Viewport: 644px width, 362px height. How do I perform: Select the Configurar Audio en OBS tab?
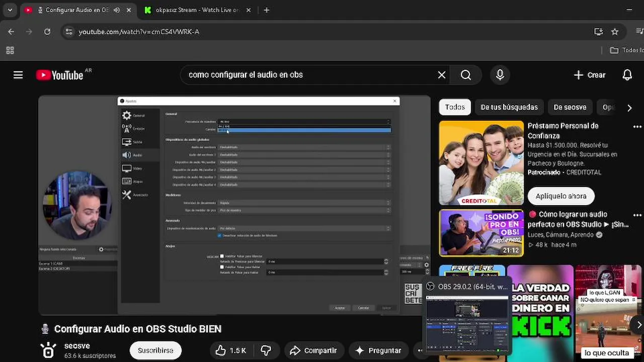[78, 10]
